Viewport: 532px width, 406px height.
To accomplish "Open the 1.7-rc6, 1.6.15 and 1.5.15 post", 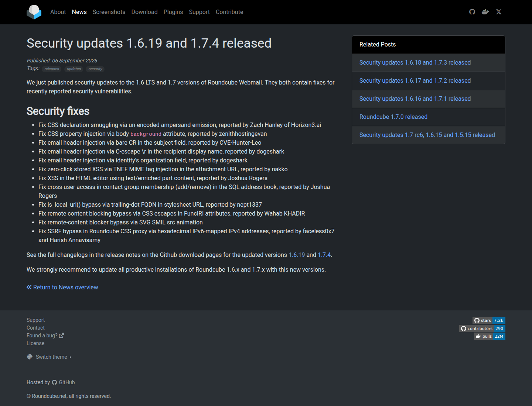I will tap(427, 135).
